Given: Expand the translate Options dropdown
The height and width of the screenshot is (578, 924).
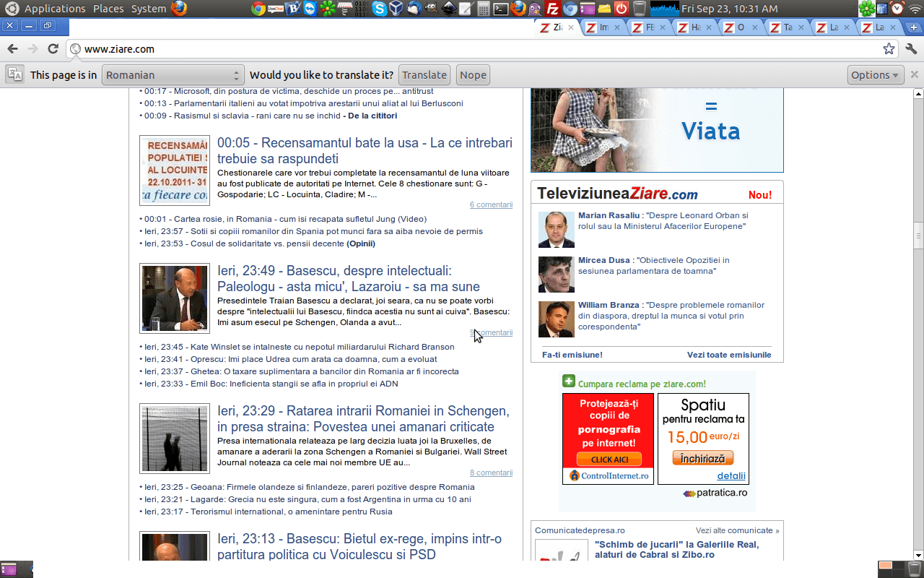Looking at the screenshot, I should (875, 75).
